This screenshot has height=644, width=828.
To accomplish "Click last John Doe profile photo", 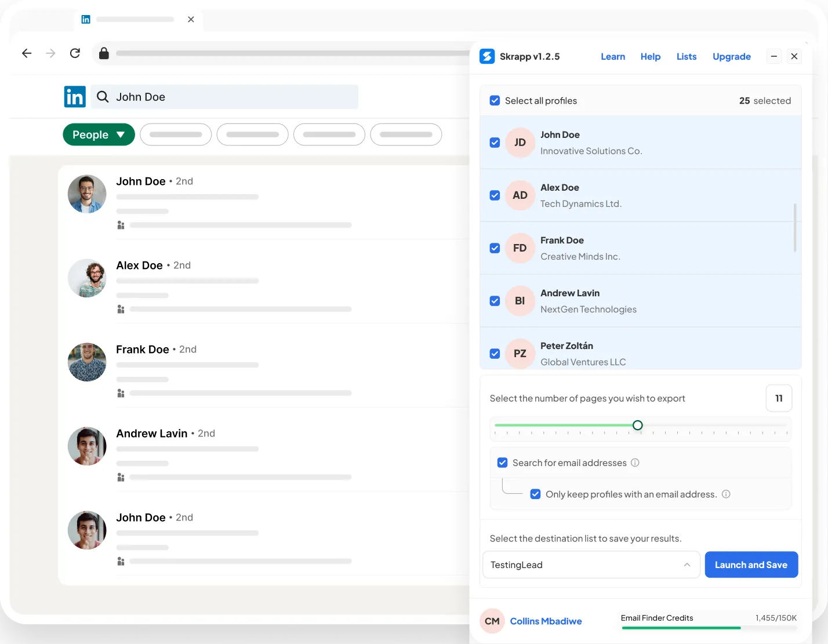I will coord(87,530).
